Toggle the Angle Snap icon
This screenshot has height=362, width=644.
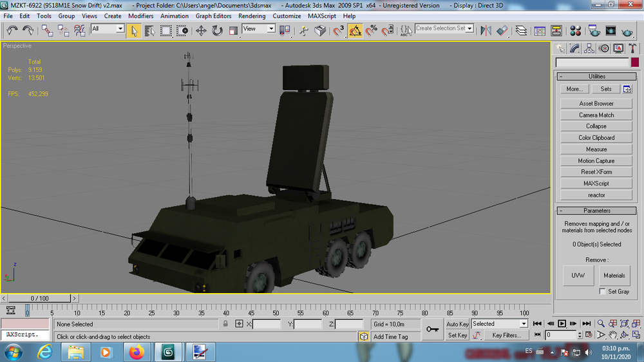click(x=355, y=30)
